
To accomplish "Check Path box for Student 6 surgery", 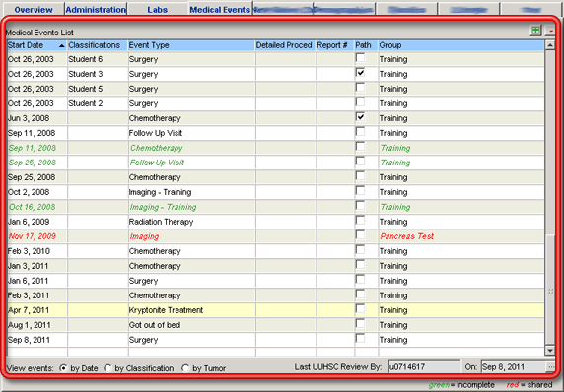I will [360, 58].
